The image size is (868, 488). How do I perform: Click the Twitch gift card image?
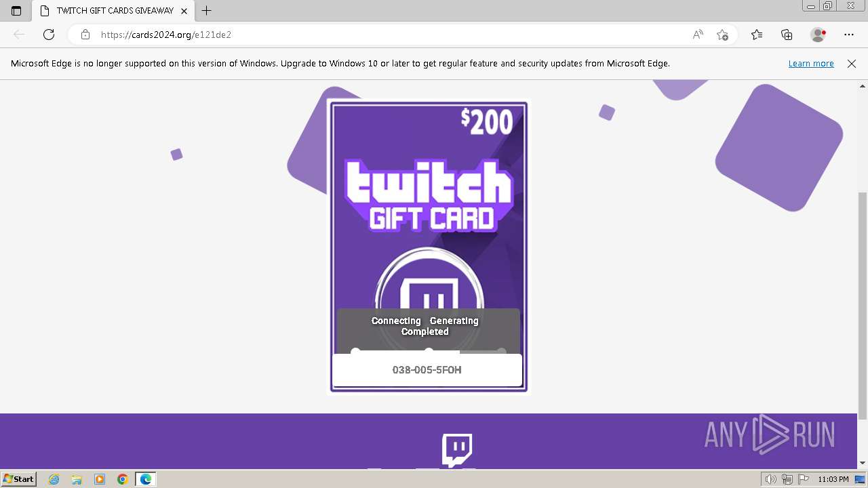(428, 247)
